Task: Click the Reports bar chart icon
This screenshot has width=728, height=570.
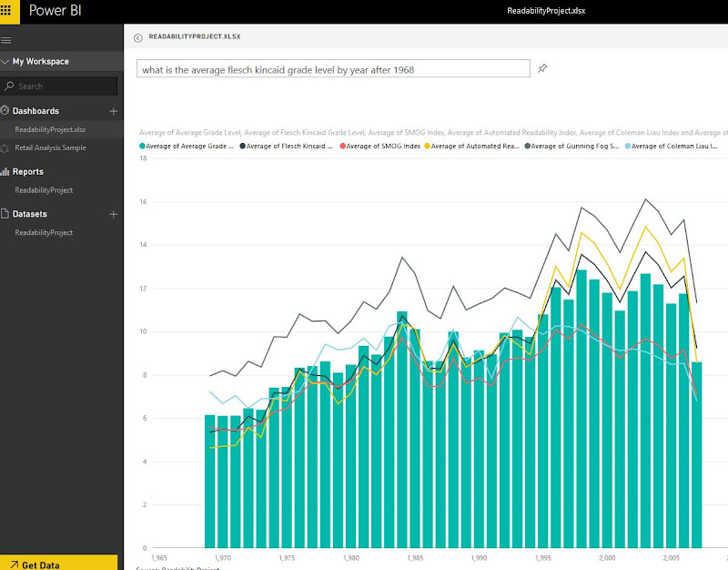Action: [x=5, y=172]
